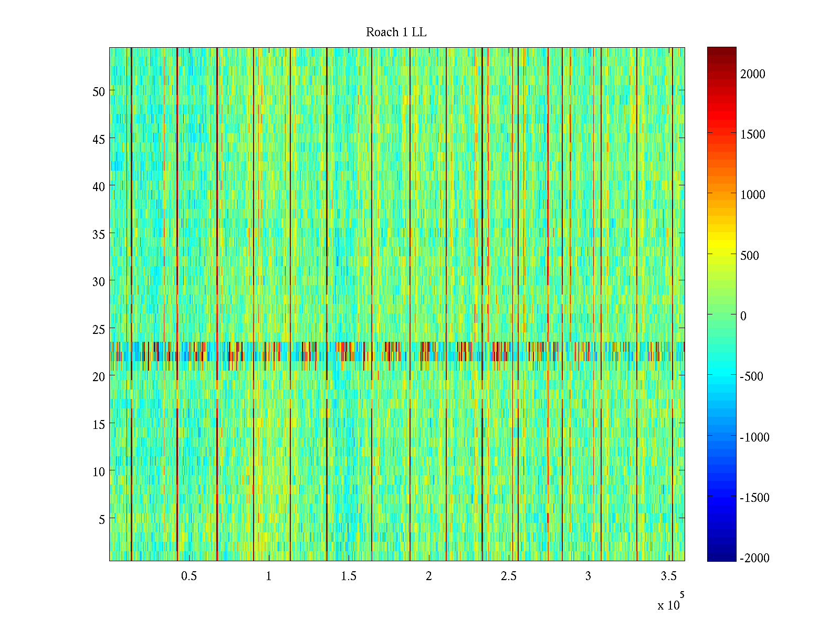Click the colorbar tick label 2000
This screenshot has height=630, width=840.
click(752, 74)
